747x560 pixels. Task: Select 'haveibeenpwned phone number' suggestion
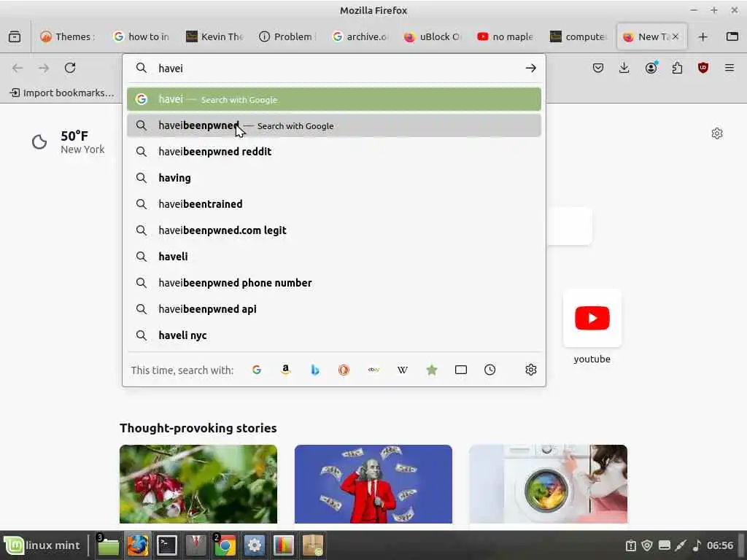pyautogui.click(x=334, y=283)
